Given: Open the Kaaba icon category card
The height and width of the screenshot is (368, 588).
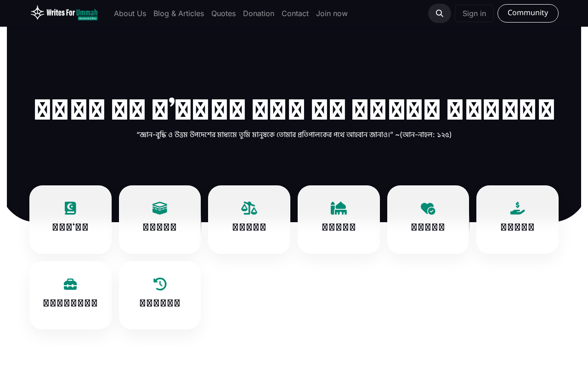Looking at the screenshot, I should tap(160, 219).
